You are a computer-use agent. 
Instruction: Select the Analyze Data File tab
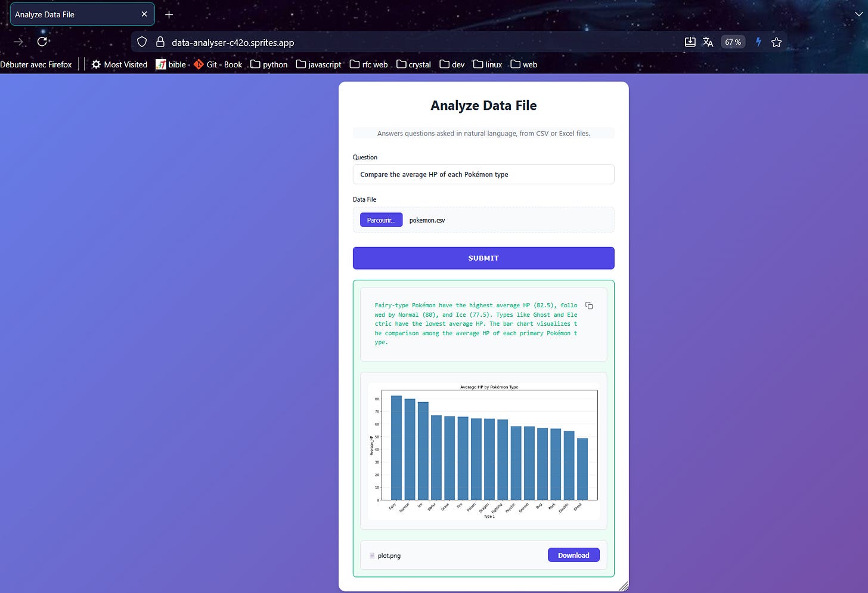tap(82, 14)
